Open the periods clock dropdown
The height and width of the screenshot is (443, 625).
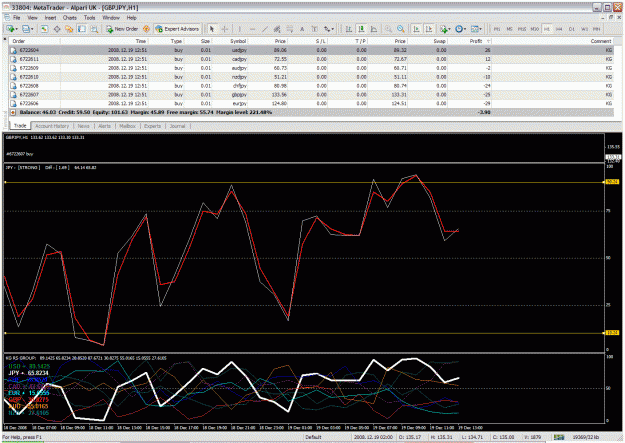(x=460, y=29)
